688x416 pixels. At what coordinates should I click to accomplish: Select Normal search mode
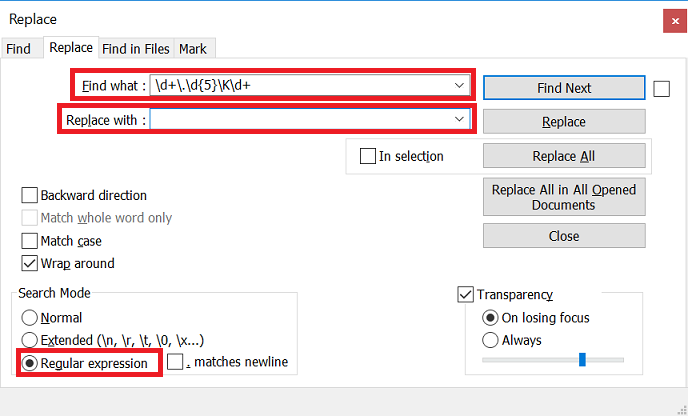click(29, 318)
